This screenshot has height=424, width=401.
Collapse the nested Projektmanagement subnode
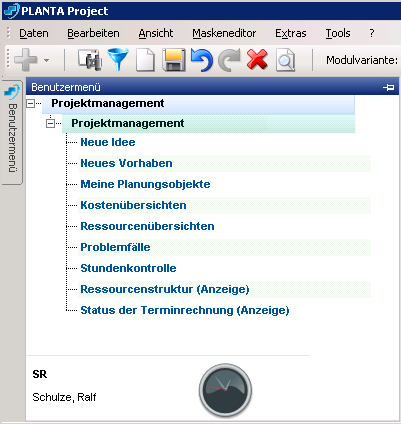[50, 124]
